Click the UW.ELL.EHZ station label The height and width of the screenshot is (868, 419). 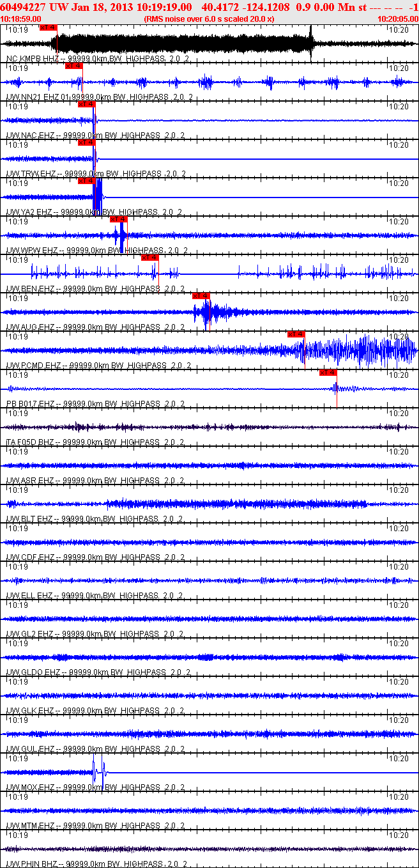click(96, 596)
